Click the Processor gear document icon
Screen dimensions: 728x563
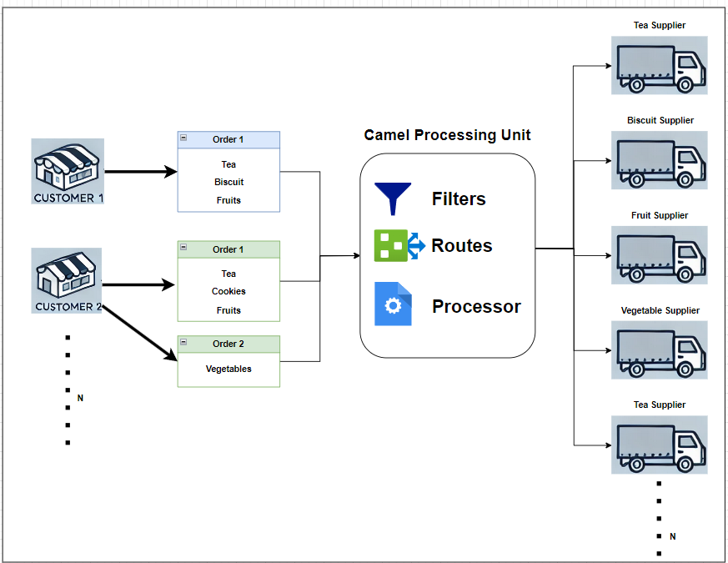pos(393,304)
